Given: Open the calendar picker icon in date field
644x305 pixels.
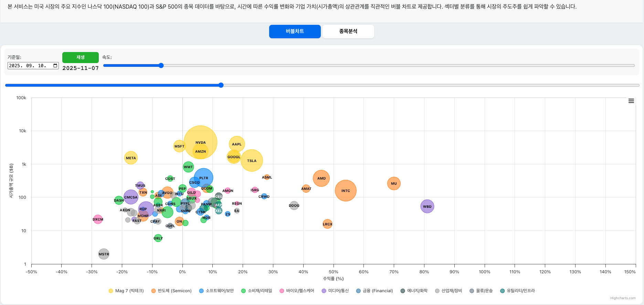Looking at the screenshot, I should coord(55,65).
